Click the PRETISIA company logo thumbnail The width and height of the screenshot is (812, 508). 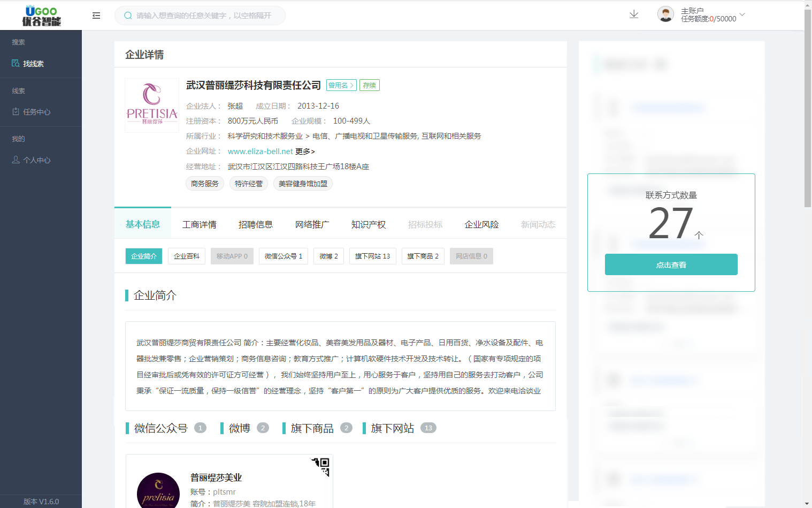click(152, 105)
